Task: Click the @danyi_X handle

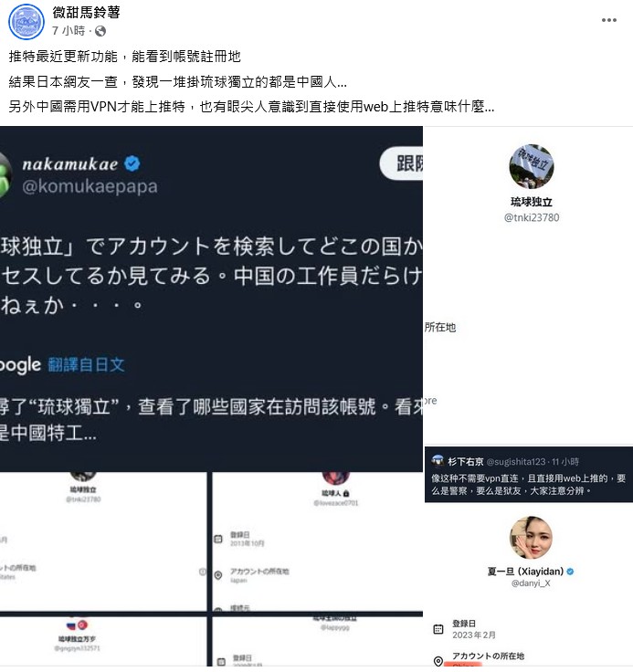Action: 531,583
